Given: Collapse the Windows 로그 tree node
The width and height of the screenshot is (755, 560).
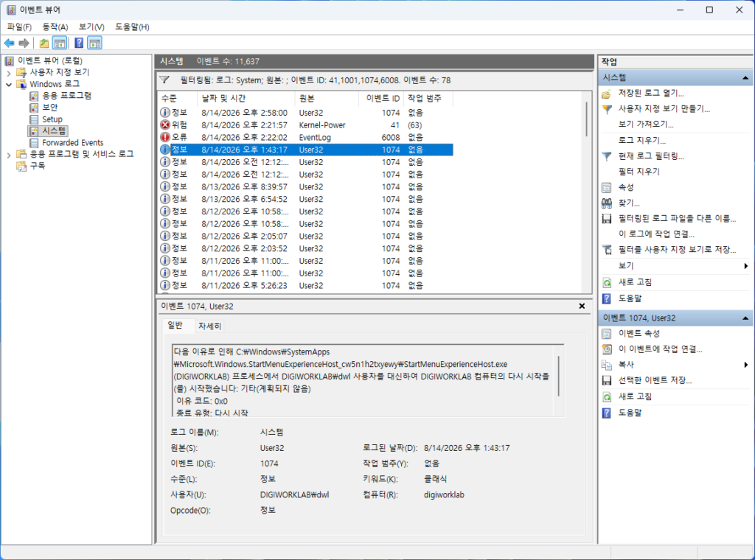Looking at the screenshot, I should click(9, 85).
